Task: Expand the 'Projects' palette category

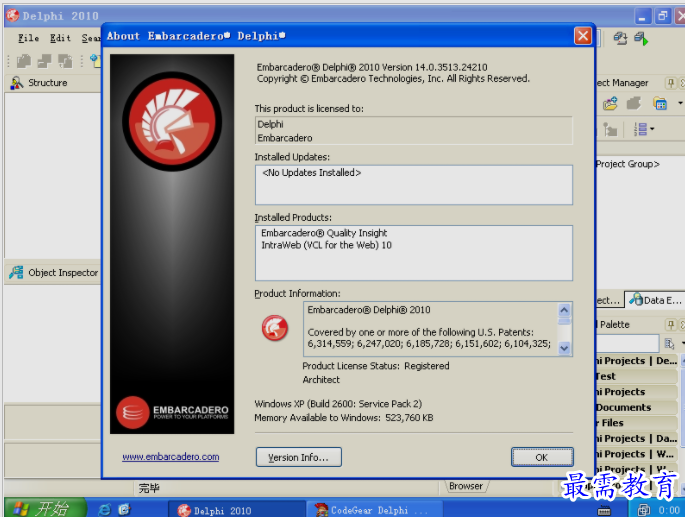Action: [x=637, y=392]
